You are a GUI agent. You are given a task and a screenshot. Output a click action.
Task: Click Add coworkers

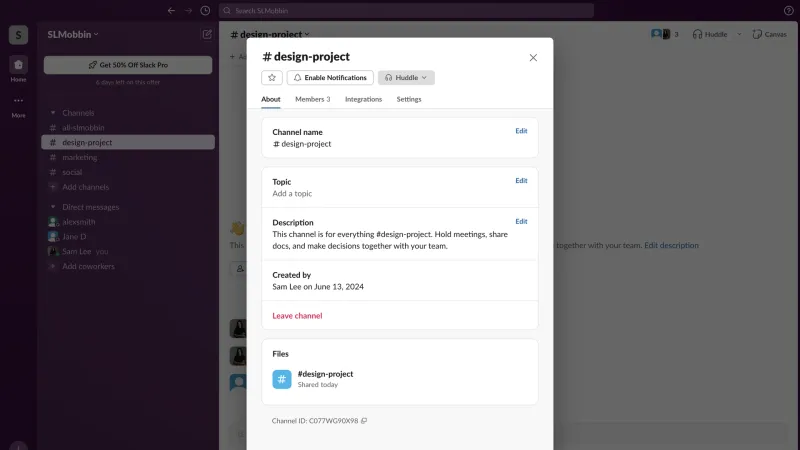[x=88, y=266]
